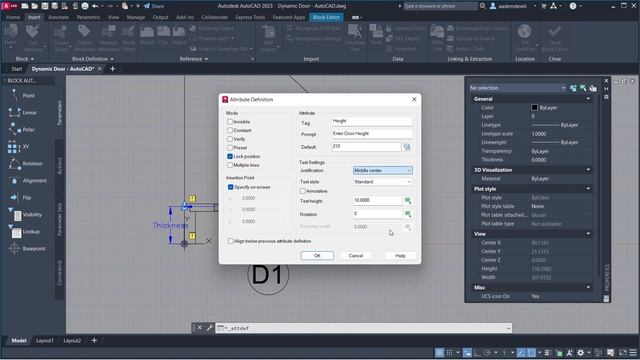Toggle snap mode dots icon in status bar
The width and height of the screenshot is (640, 360).
[x=449, y=353]
